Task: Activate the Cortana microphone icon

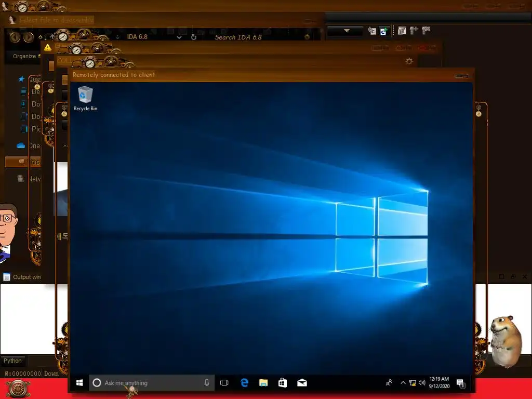Action: tap(207, 383)
